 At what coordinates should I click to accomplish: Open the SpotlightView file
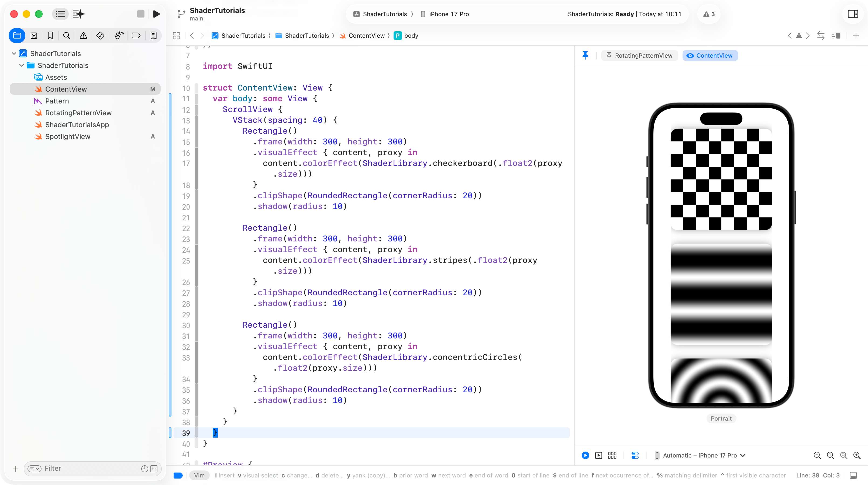coord(68,136)
